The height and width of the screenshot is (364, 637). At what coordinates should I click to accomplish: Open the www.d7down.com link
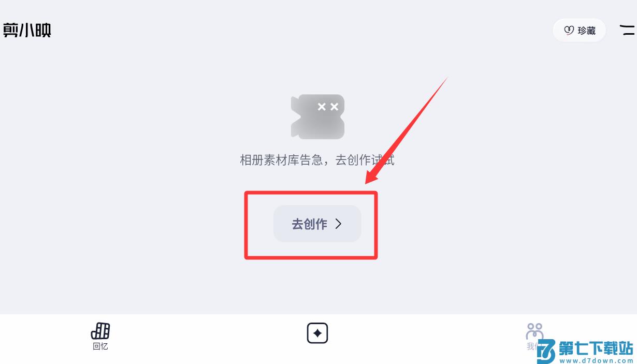[597, 360]
